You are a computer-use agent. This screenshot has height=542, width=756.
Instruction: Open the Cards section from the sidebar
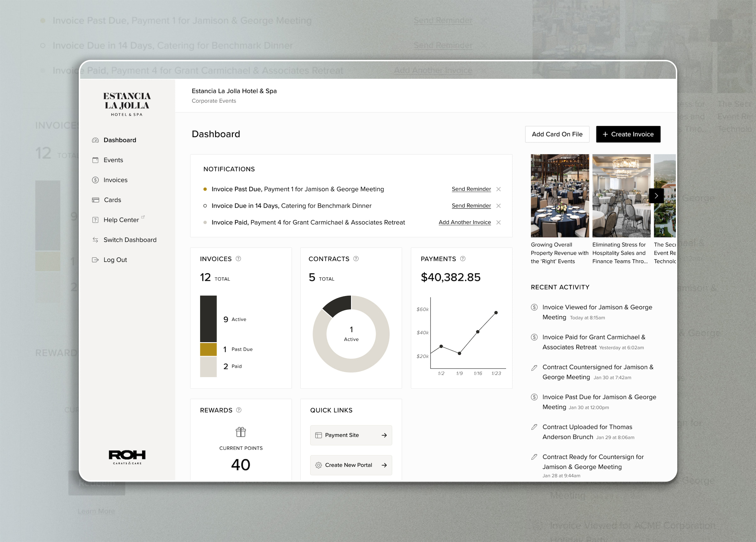[x=113, y=200]
